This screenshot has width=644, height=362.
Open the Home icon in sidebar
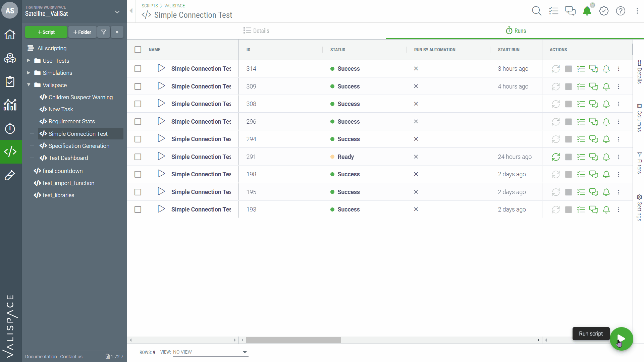(x=10, y=34)
